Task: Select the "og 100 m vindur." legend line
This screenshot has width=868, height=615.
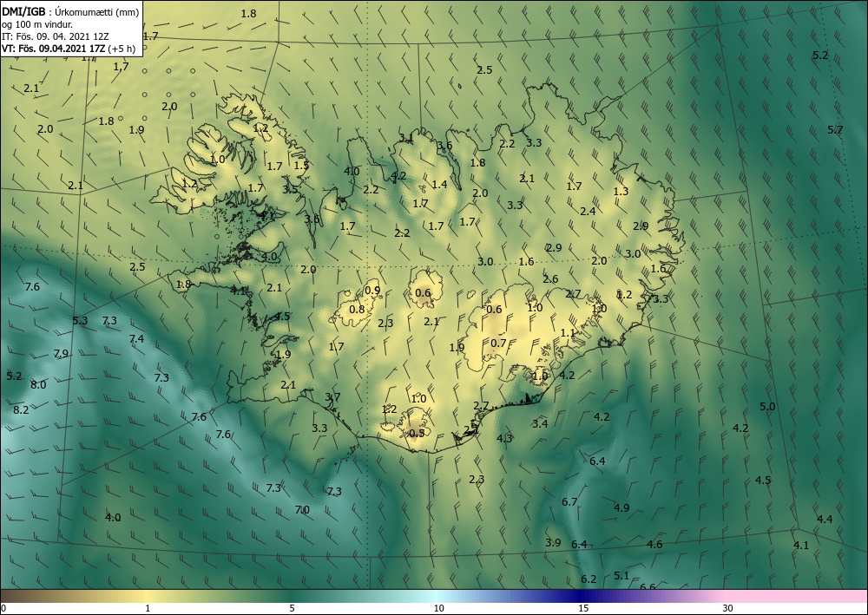Action: point(37,24)
